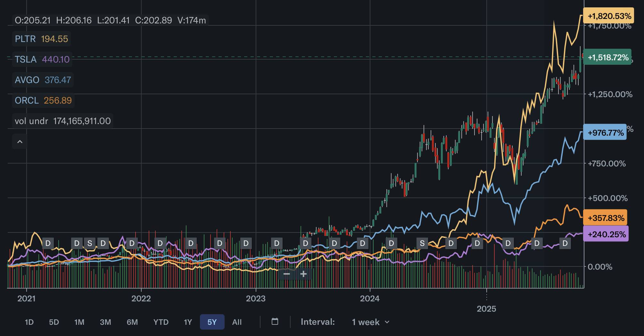Click the first S split marker in 2021

point(90,243)
